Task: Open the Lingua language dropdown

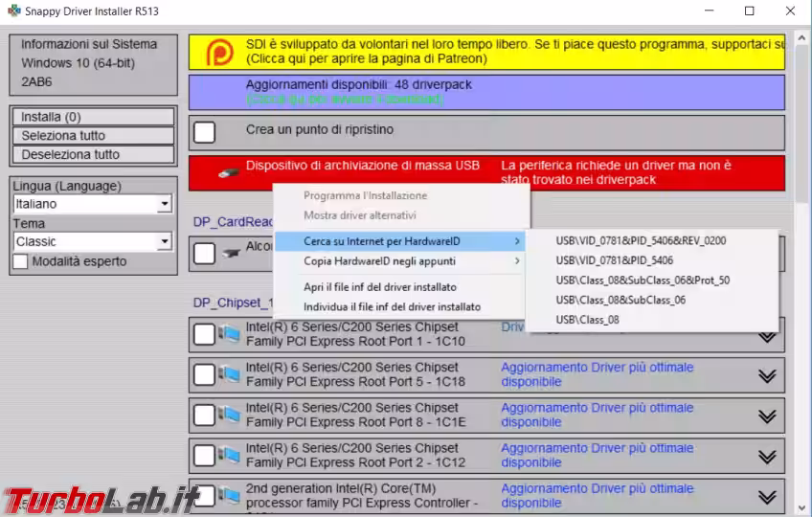Action: (x=164, y=204)
